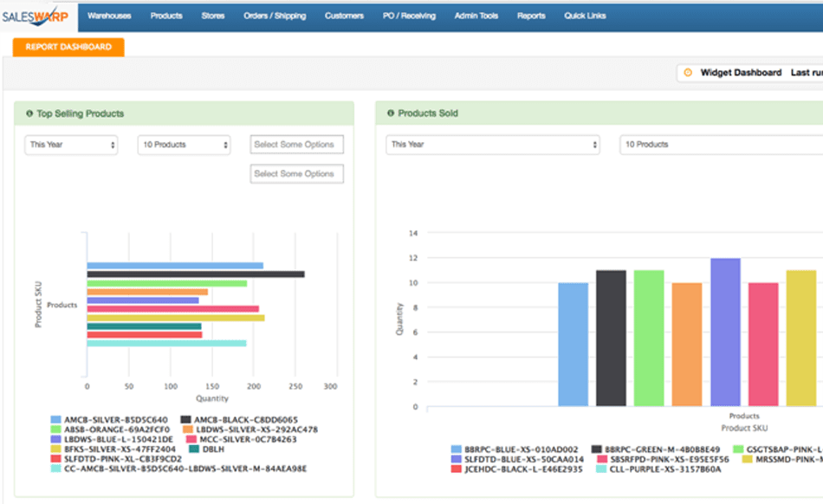The height and width of the screenshot is (504, 823).
Task: Toggle JCEHDC-BLACK-L-E46E2935 legend swatch
Action: pyautogui.click(x=456, y=468)
